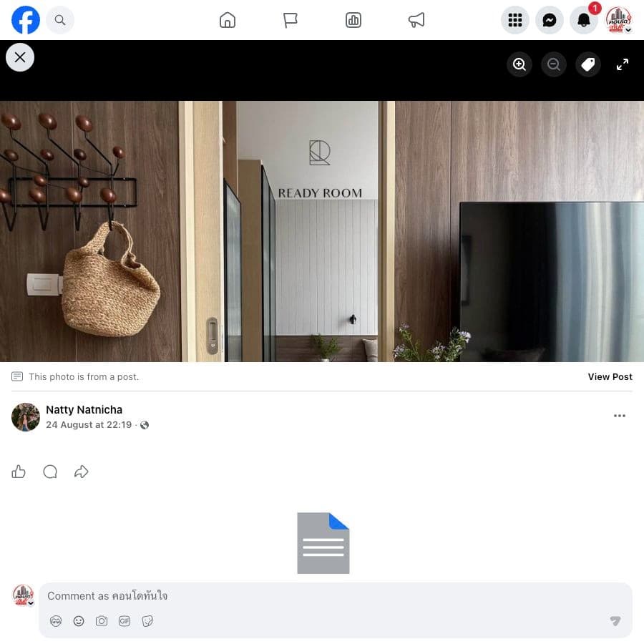Open the nine-dot apps menu
This screenshot has height=644, width=644.
point(515,20)
